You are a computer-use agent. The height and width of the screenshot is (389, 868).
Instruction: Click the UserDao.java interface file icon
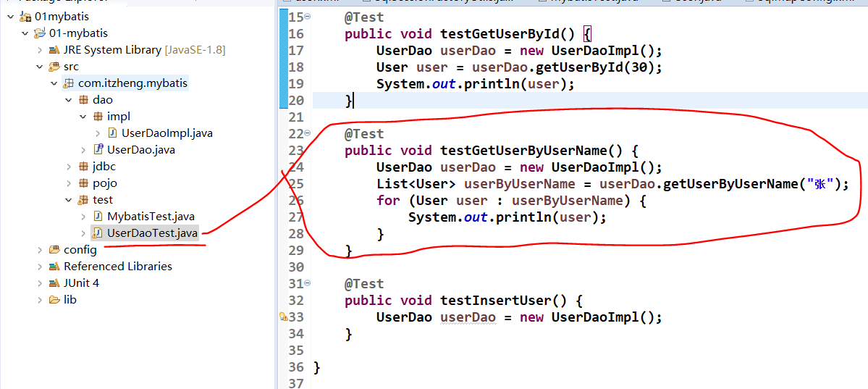pyautogui.click(x=98, y=150)
